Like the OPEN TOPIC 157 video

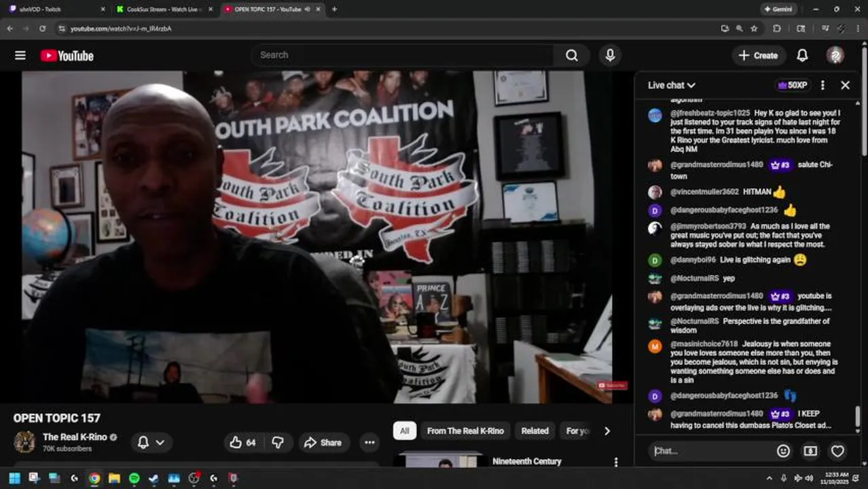243,442
